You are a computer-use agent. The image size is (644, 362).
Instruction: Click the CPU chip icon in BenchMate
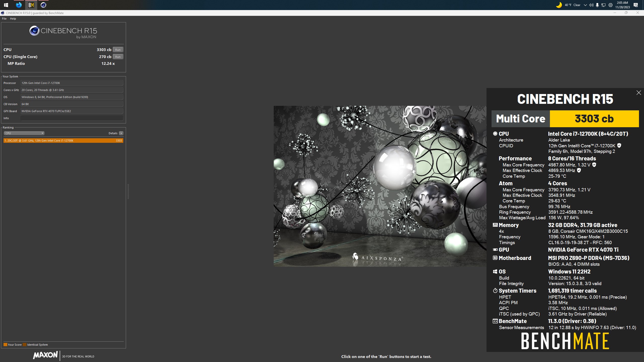tap(495, 134)
